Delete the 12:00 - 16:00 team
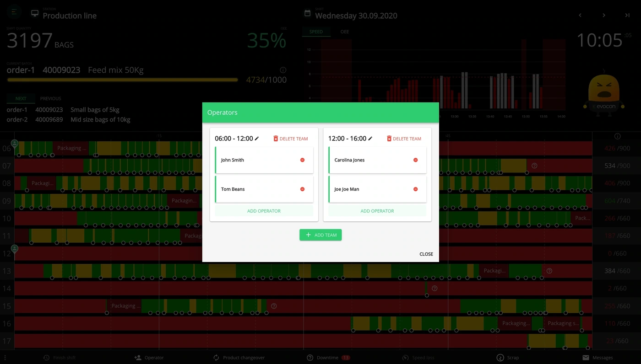641x364 pixels. pos(404,139)
